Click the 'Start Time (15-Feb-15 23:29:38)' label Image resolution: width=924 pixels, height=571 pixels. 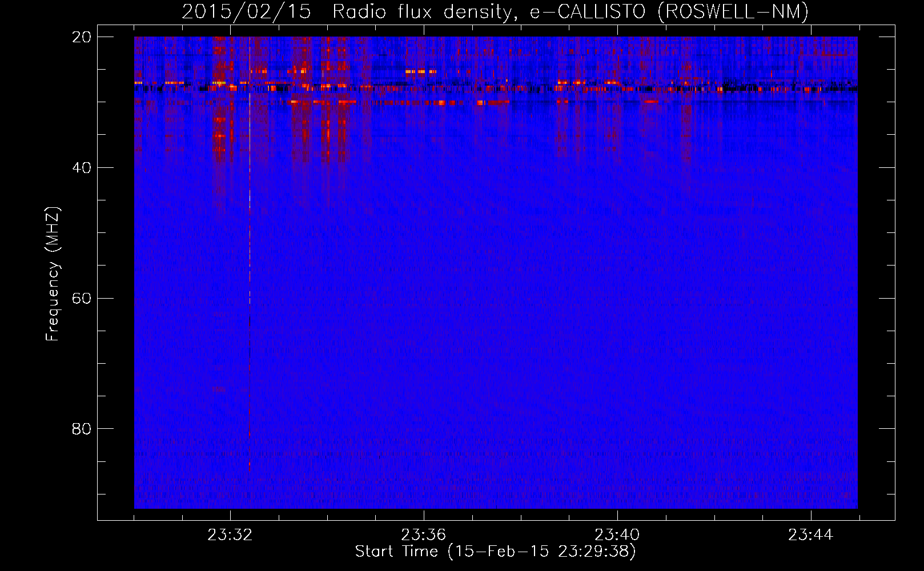(x=495, y=552)
